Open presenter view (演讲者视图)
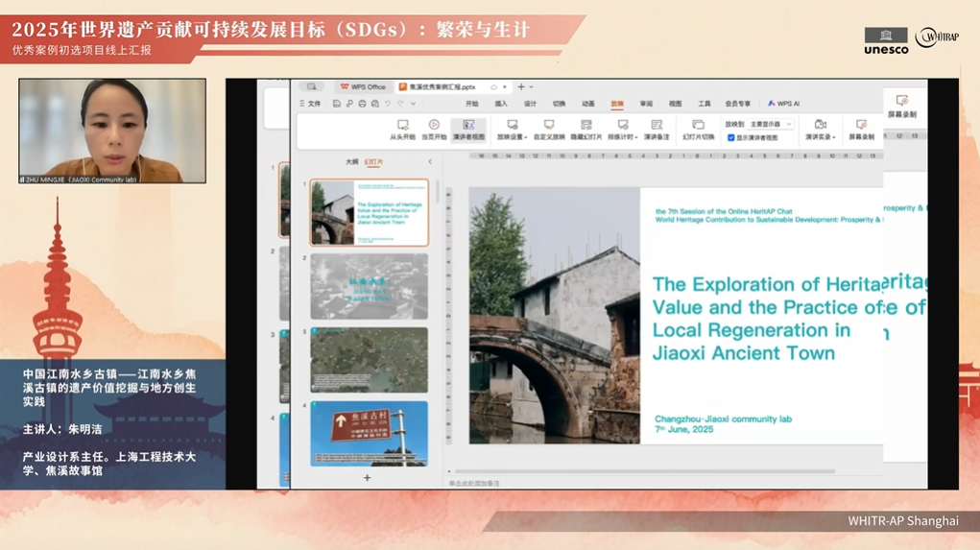Screen dimensions: 980x550 click(467, 126)
